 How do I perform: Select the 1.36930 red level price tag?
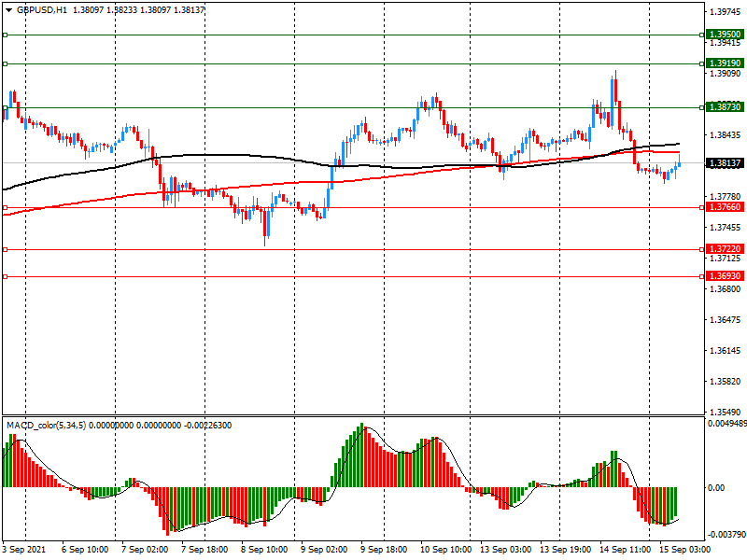click(726, 276)
